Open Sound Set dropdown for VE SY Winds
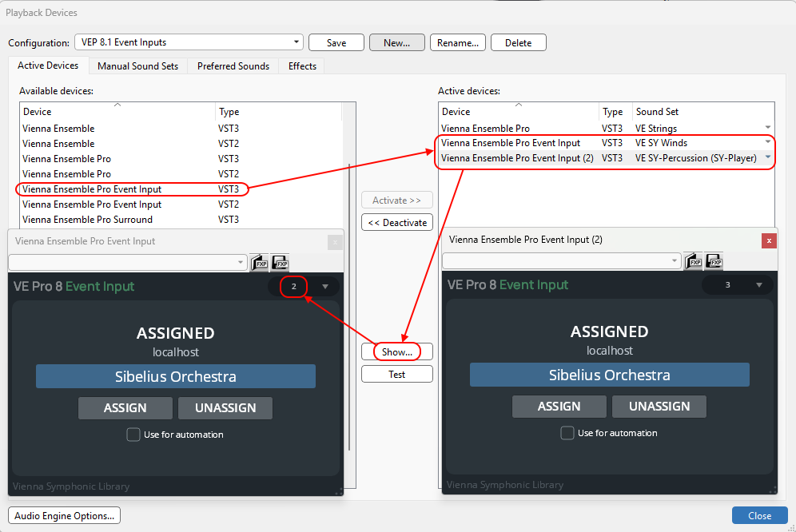The height and width of the screenshot is (532, 796). tap(767, 141)
